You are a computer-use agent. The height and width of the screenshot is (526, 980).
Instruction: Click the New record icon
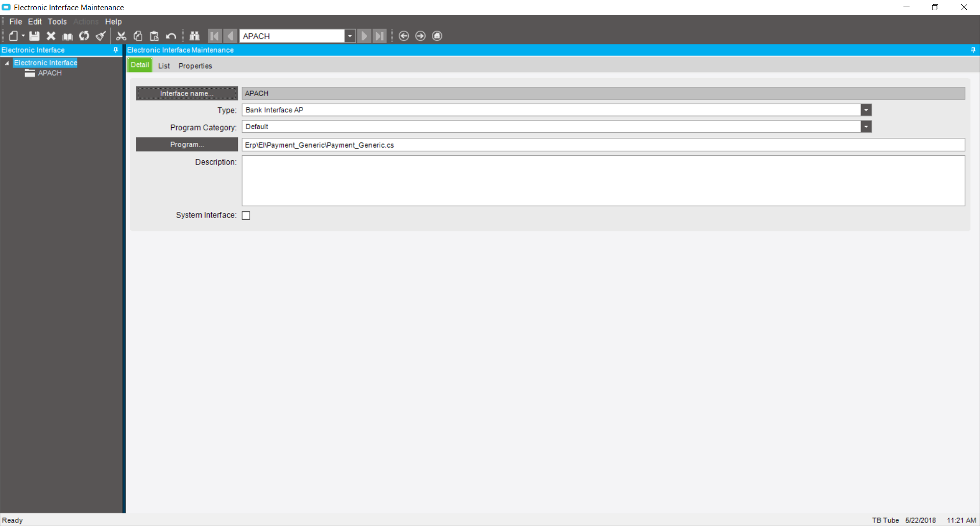pos(13,36)
